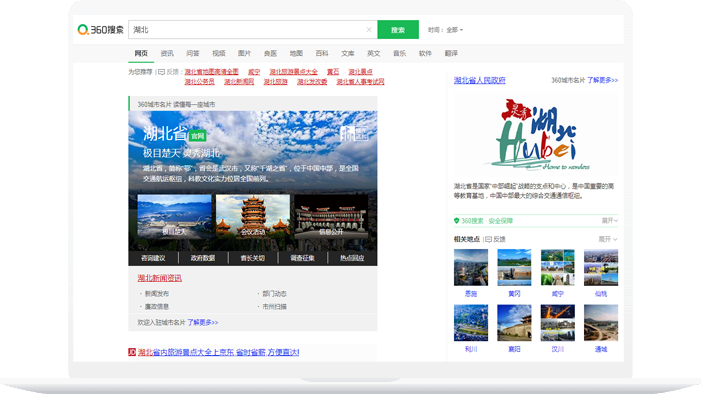Open suggested link 咸宁
Viewport: 701px width, 394px height.
(x=254, y=72)
